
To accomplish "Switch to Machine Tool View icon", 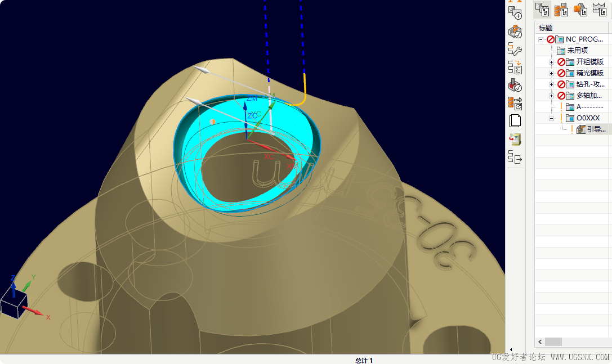I will [561, 10].
